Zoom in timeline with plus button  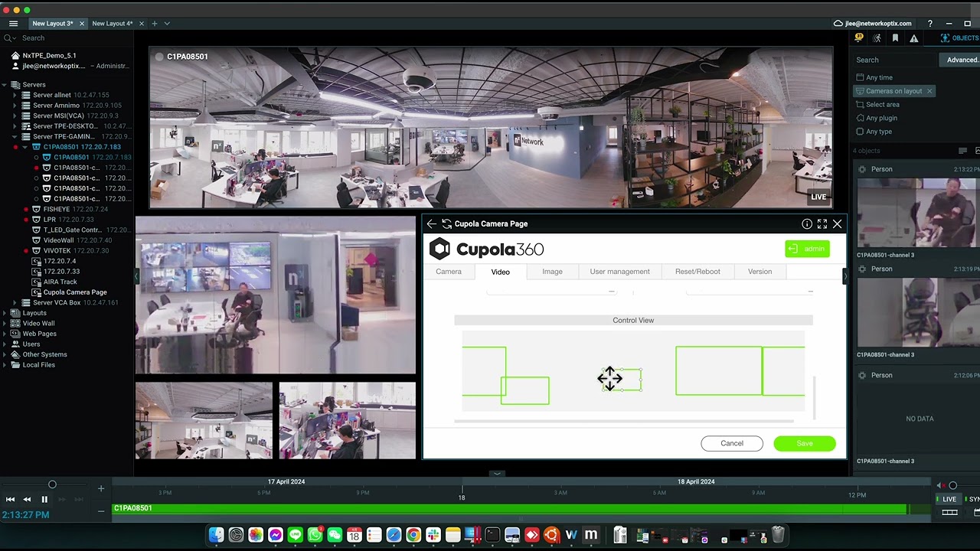click(100, 488)
